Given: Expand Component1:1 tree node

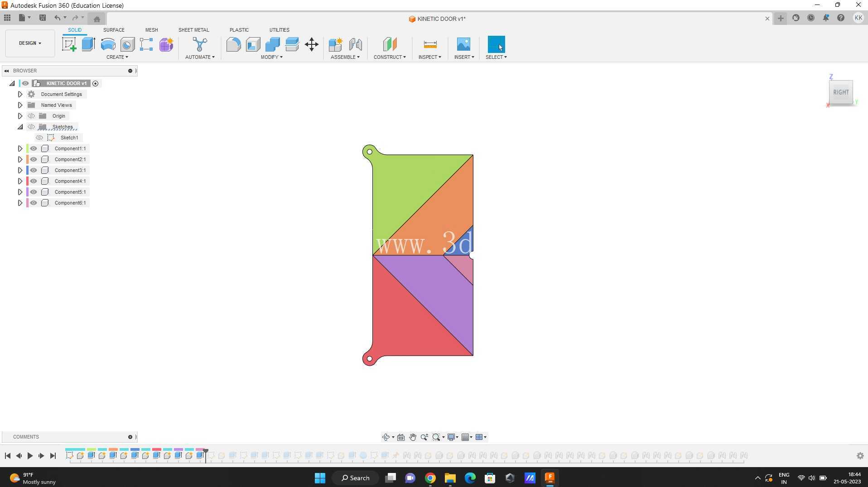Looking at the screenshot, I should [20, 148].
